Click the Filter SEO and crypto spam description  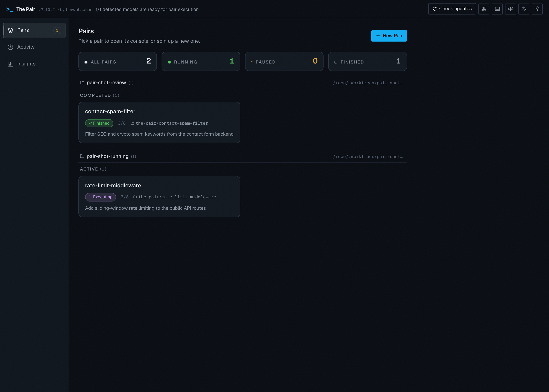[x=159, y=134]
